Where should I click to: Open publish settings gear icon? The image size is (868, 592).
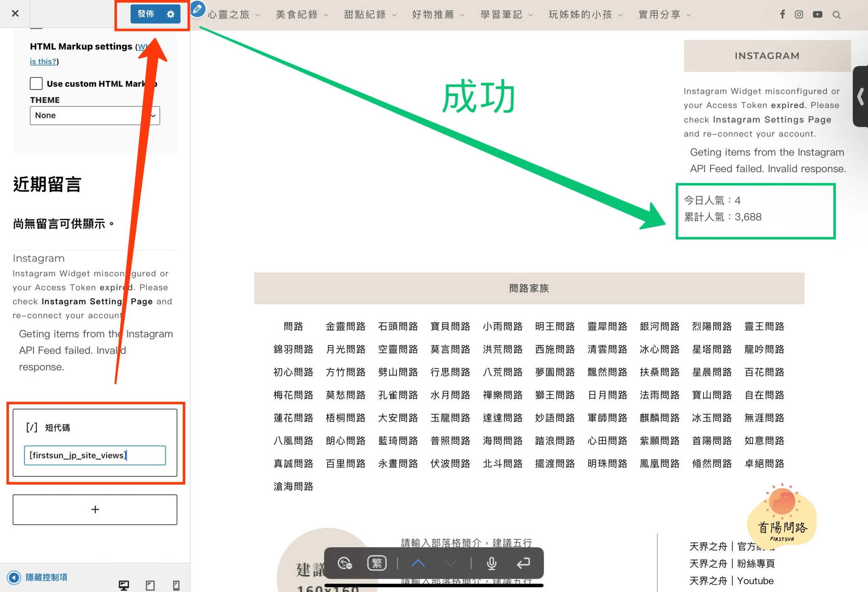click(171, 14)
